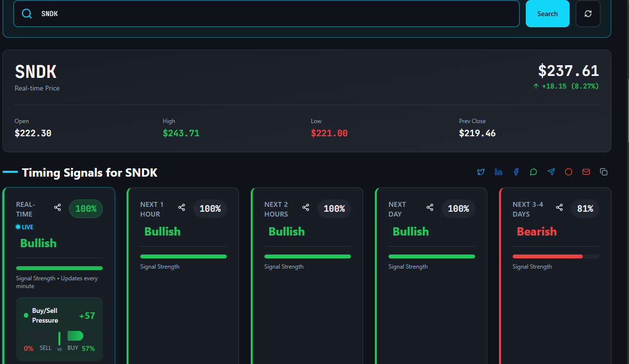Share the Real-Time signal card

tap(57, 208)
